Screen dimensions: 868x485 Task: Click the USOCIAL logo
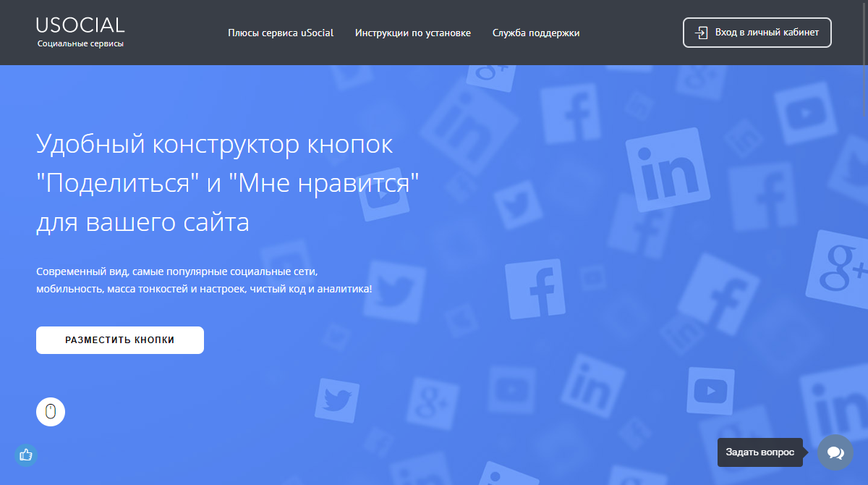point(80,25)
